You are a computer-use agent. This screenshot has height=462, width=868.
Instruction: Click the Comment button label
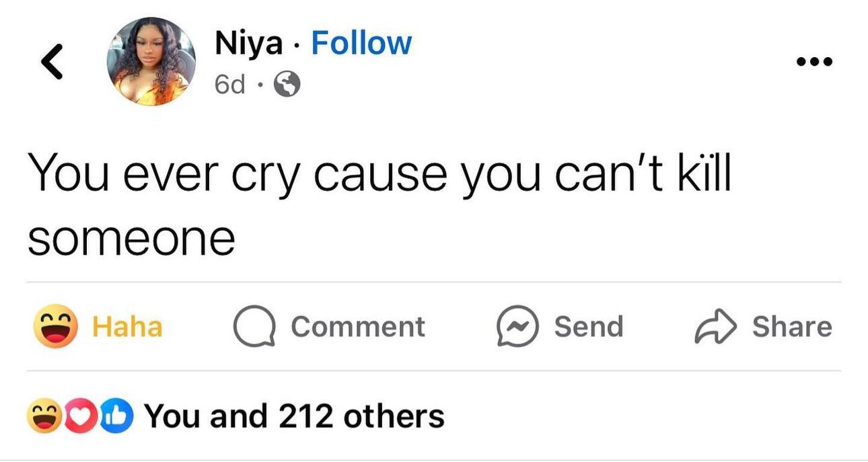pyautogui.click(x=357, y=327)
